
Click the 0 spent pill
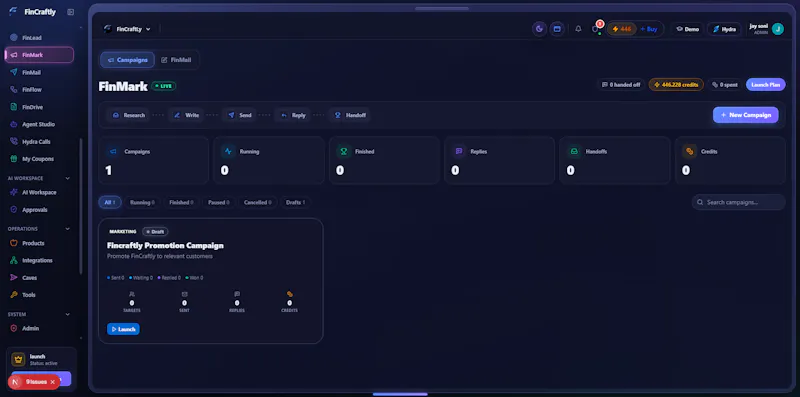tap(725, 85)
